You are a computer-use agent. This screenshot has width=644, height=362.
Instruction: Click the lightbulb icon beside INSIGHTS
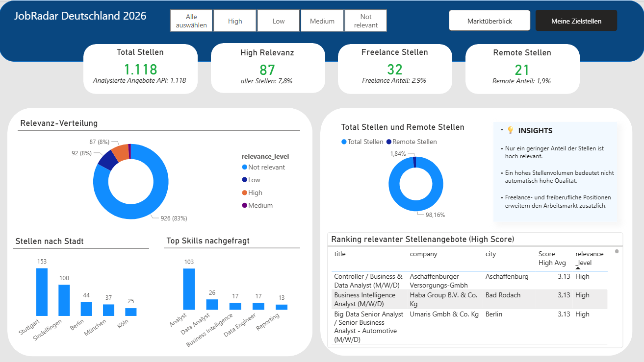tap(511, 130)
